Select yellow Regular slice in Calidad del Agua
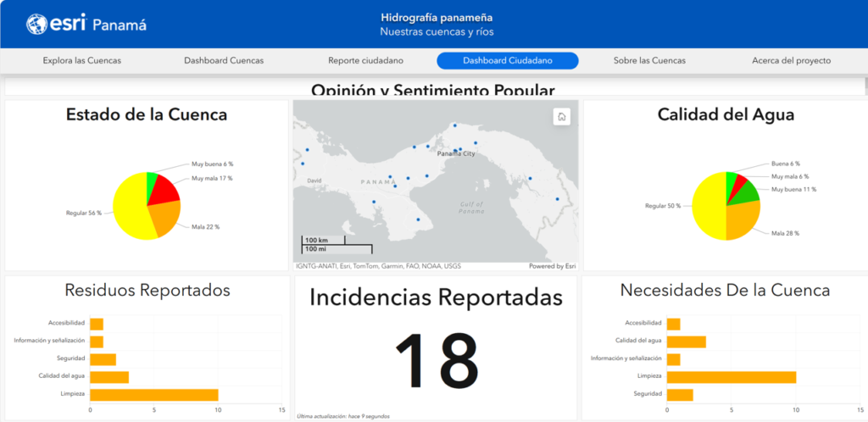 point(708,206)
